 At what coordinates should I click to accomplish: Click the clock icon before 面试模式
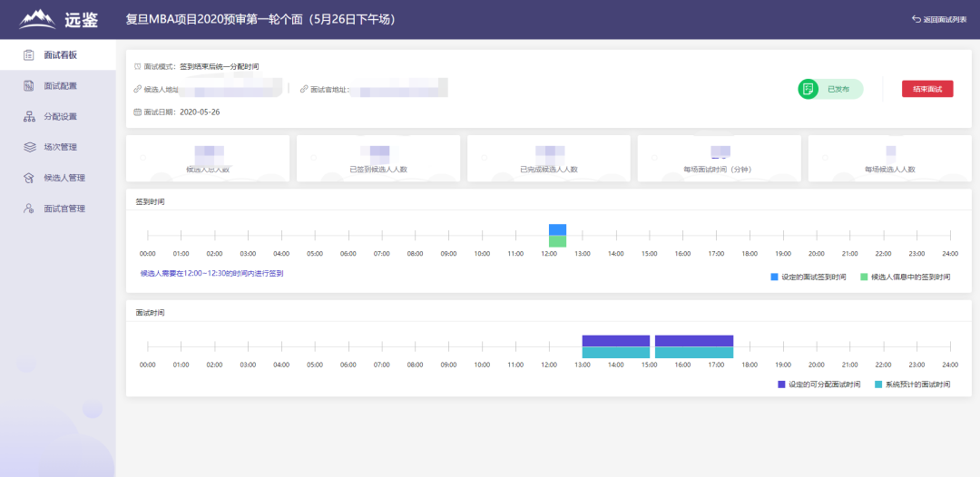click(x=138, y=66)
